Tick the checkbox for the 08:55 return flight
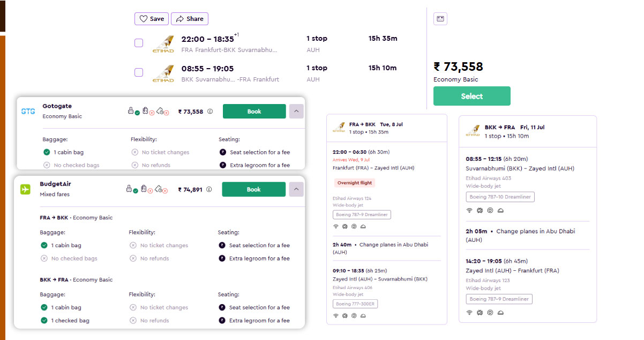644x340 pixels. 139,72
